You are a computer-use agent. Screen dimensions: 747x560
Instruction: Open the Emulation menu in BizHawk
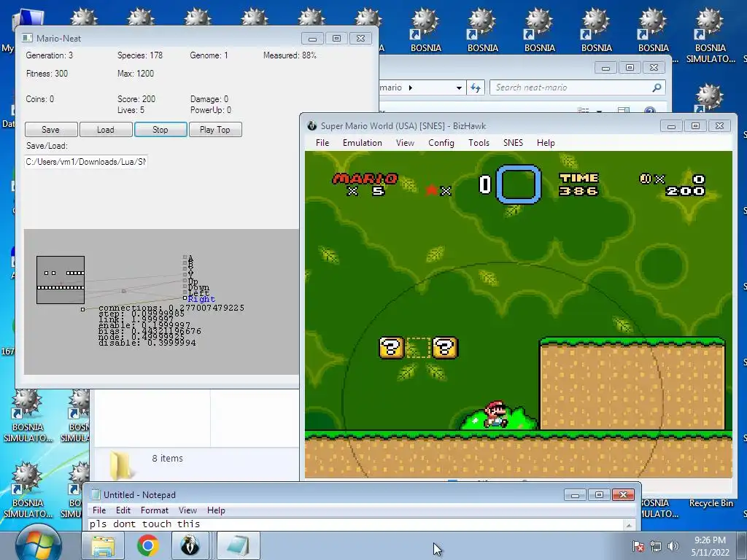click(362, 143)
